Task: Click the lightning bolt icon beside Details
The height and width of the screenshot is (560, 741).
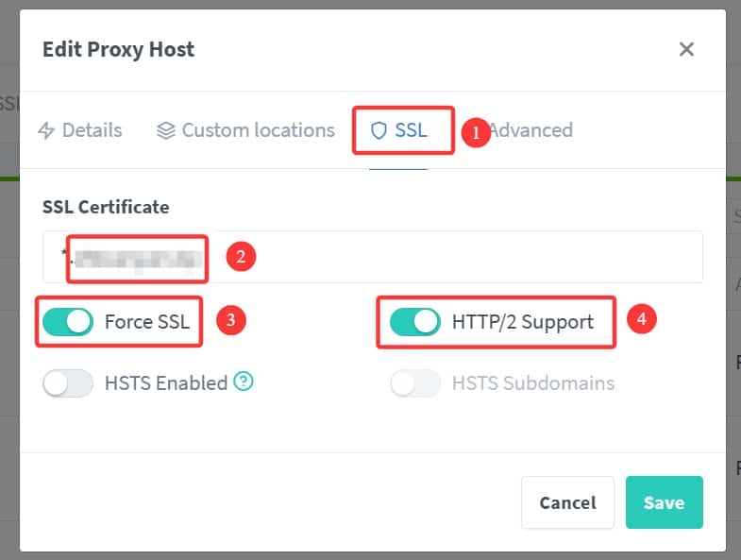Action: (x=46, y=130)
